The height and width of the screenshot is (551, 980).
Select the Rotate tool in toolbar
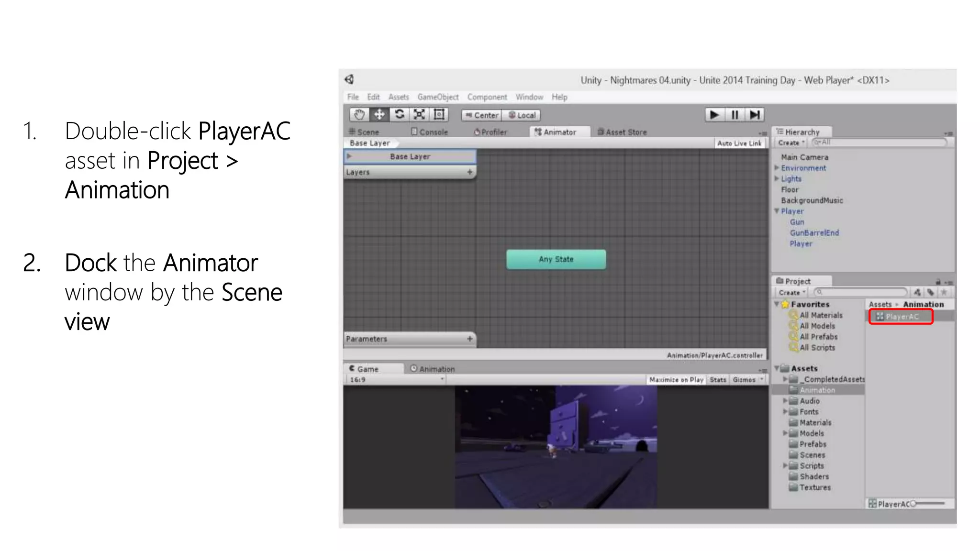(x=399, y=115)
